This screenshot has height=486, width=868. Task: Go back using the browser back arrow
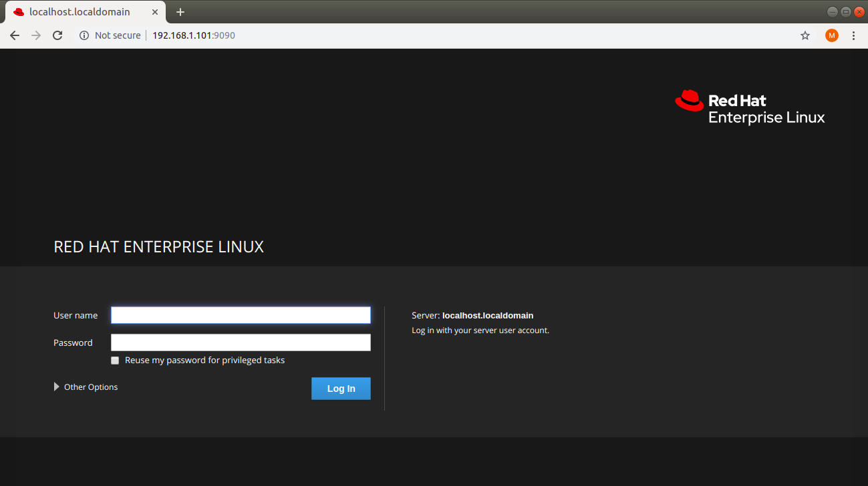coord(15,35)
